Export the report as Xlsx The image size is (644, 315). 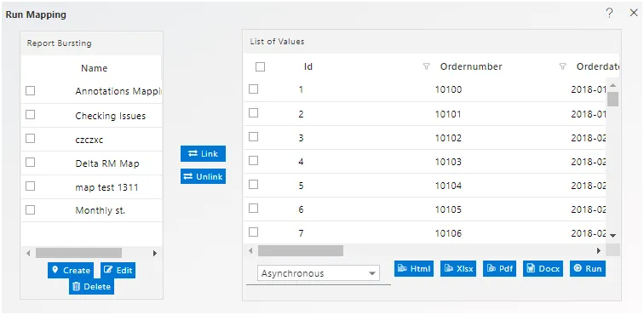pos(458,268)
